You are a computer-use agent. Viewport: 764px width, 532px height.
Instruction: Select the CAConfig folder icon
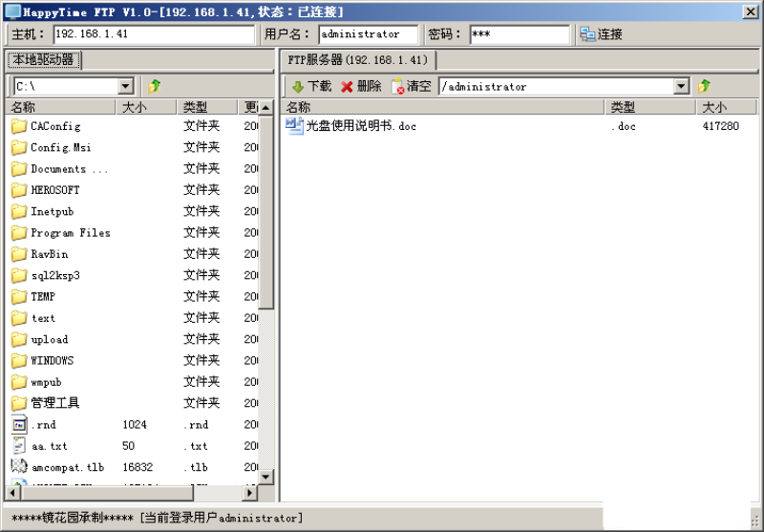click(19, 126)
